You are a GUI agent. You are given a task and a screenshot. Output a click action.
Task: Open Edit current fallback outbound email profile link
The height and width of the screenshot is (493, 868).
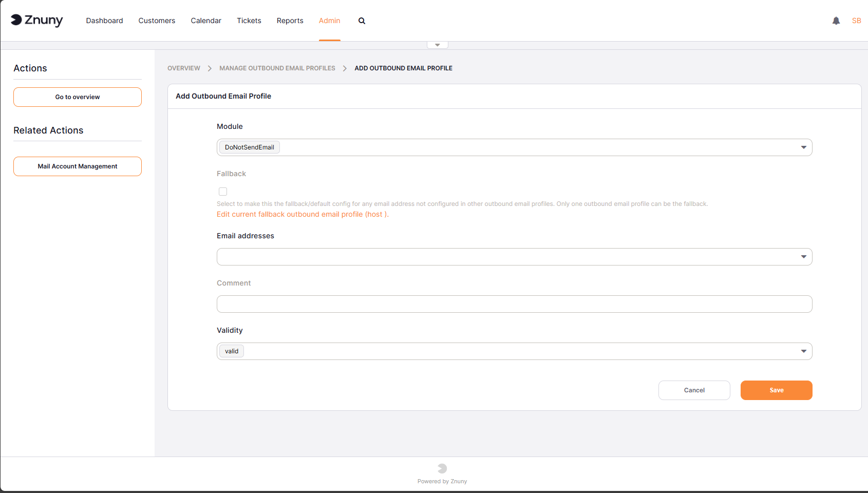[303, 215]
